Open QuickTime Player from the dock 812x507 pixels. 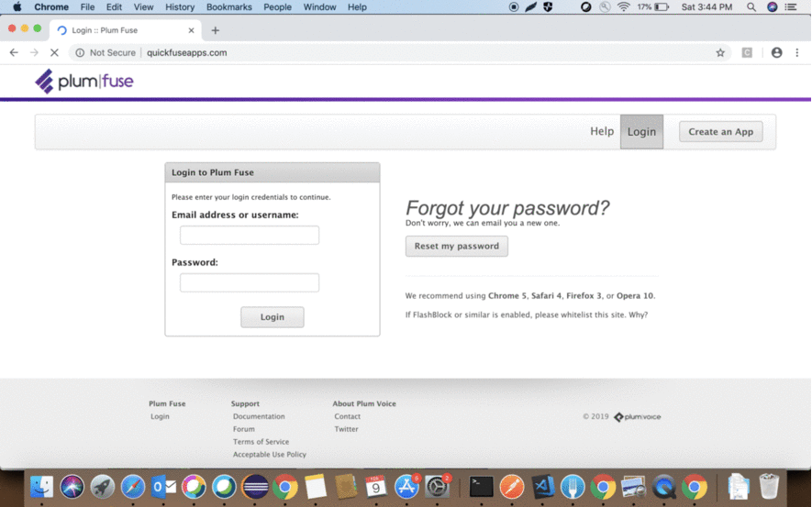coord(664,486)
